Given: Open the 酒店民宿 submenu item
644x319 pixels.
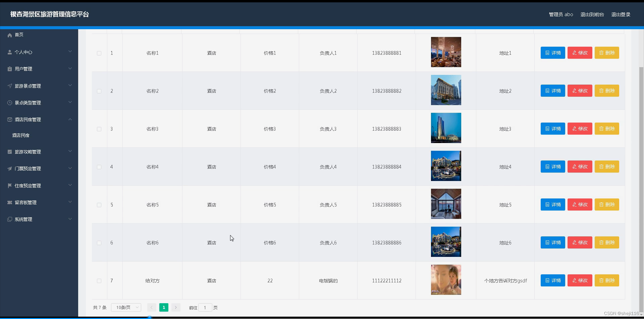Looking at the screenshot, I should coord(21,135).
